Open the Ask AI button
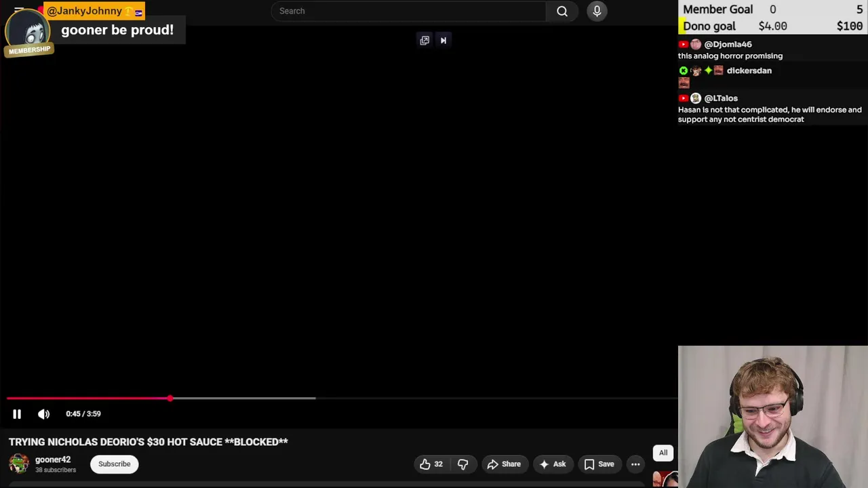Image resolution: width=868 pixels, height=488 pixels. pyautogui.click(x=553, y=464)
